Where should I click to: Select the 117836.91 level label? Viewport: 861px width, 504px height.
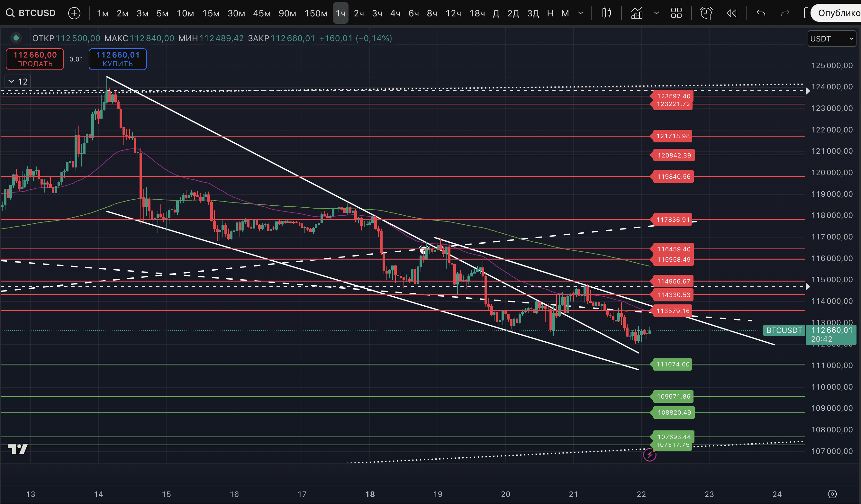[x=673, y=219]
